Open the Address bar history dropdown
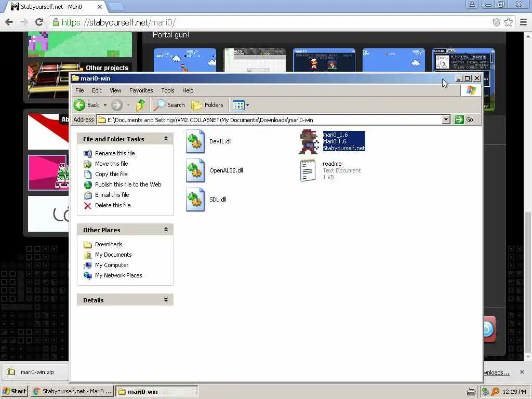This screenshot has height=399, width=532. (x=446, y=119)
